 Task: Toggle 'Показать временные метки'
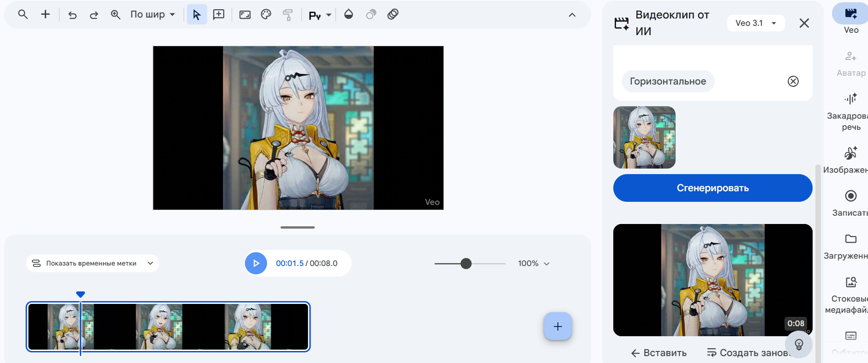coord(84,263)
